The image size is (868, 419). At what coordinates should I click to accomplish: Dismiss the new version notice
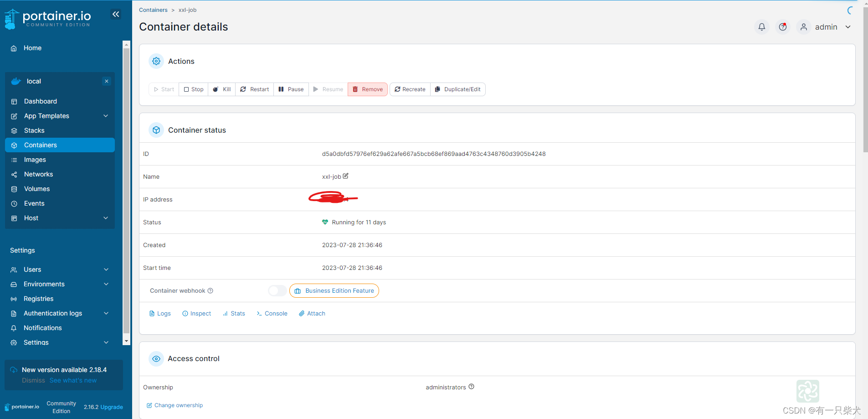click(34, 380)
